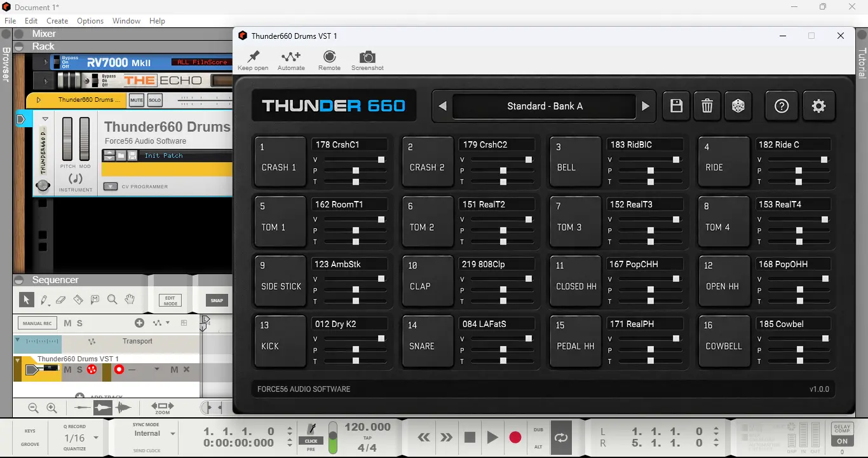Trigger the CLOSED HH pad 11
The width and height of the screenshot is (868, 458).
coord(576,281)
